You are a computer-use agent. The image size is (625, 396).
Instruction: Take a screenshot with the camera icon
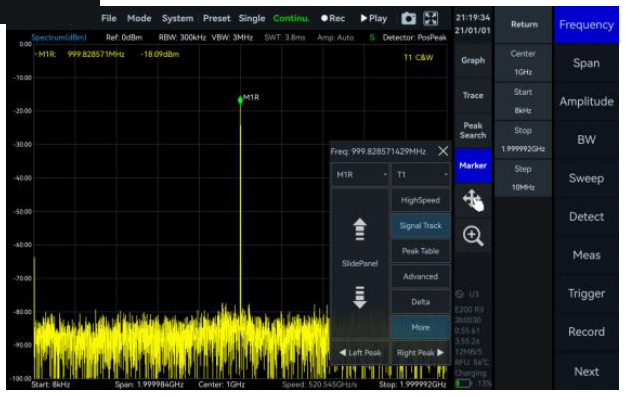click(x=409, y=18)
